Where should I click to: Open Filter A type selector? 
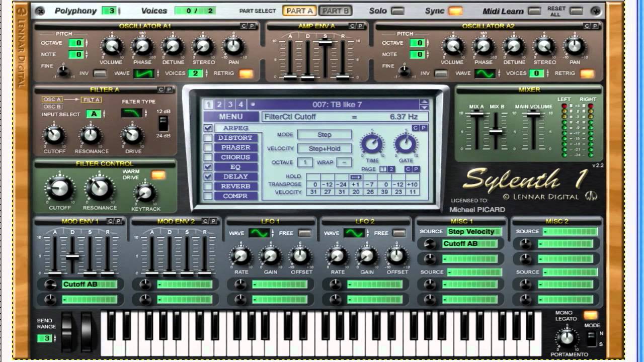[132, 113]
